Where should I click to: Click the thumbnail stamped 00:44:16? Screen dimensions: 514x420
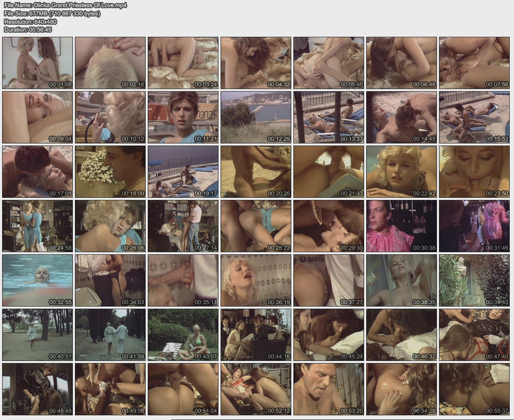(x=256, y=334)
